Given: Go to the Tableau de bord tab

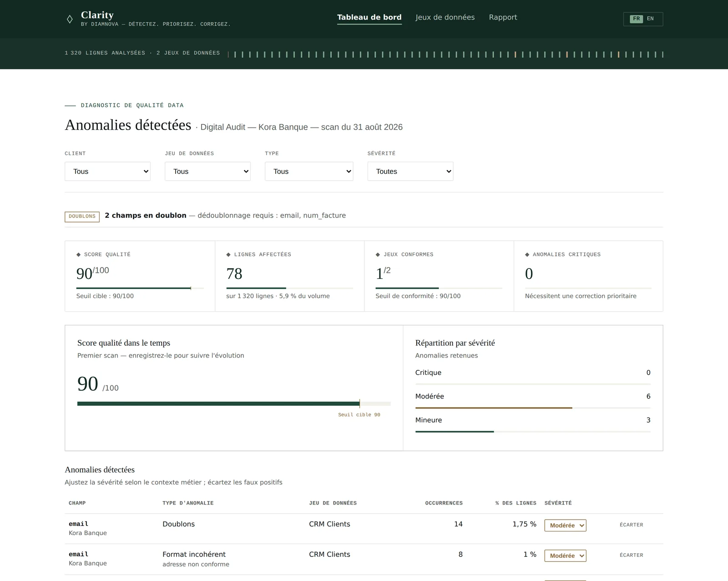Looking at the screenshot, I should click(x=369, y=17).
